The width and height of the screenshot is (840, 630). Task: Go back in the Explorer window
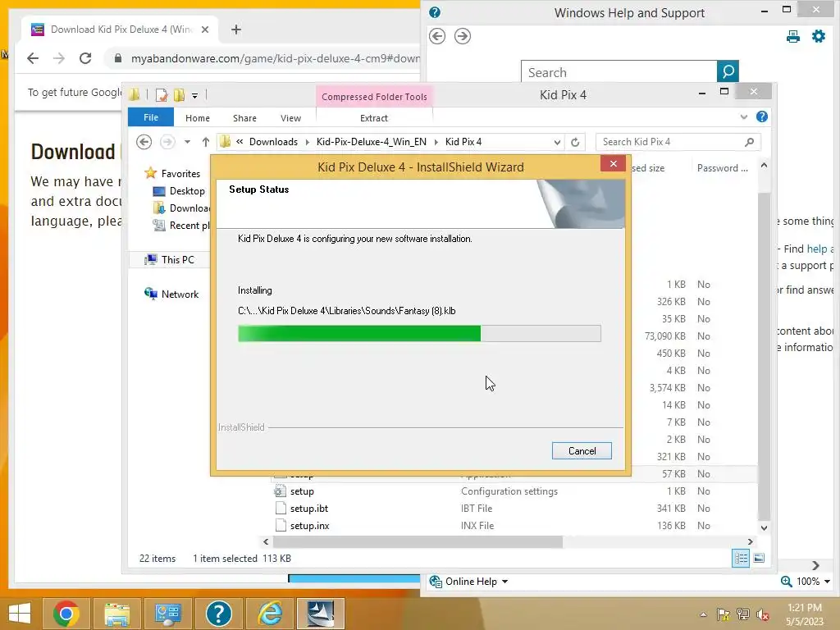(x=144, y=142)
